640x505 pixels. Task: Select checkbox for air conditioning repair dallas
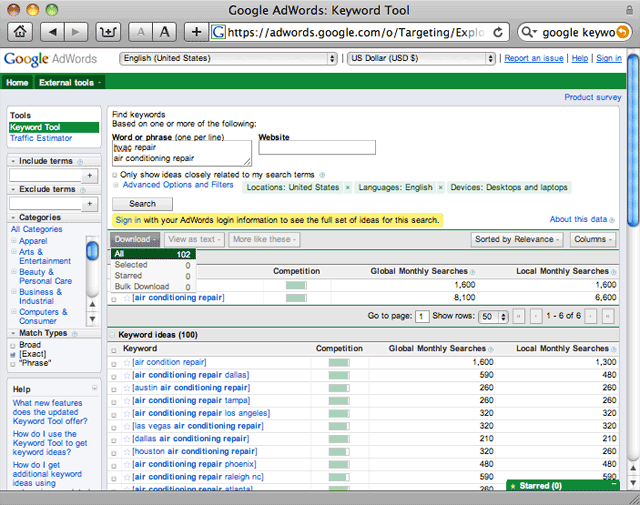[x=114, y=376]
